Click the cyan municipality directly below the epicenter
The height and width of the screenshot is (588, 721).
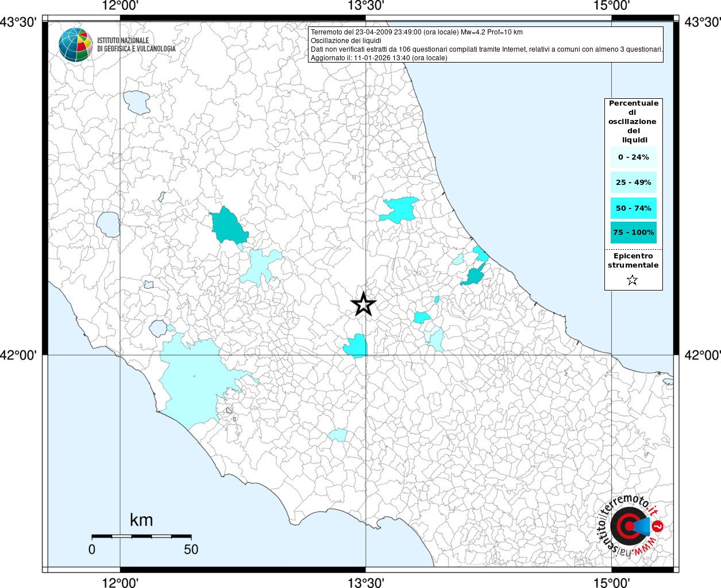(x=356, y=346)
